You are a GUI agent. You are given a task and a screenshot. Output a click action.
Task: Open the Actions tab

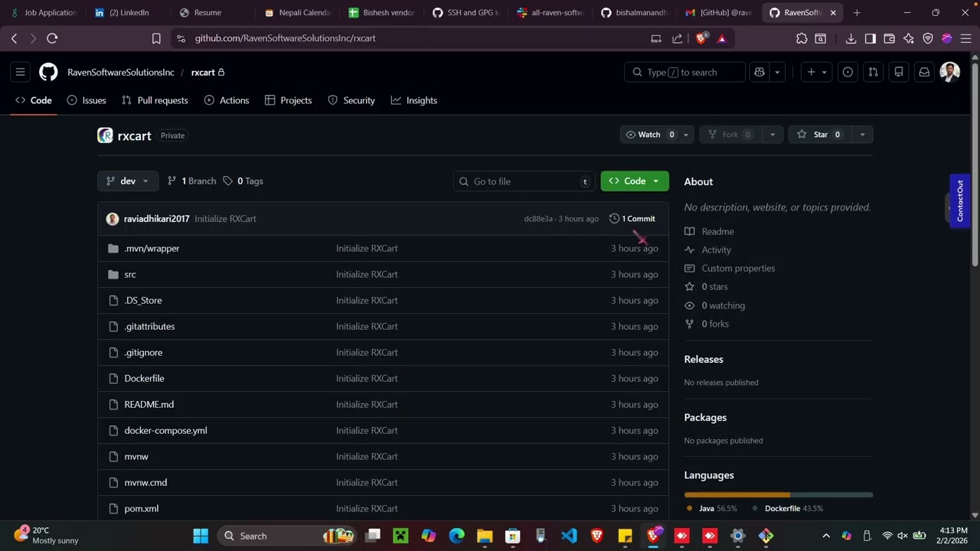227,100
